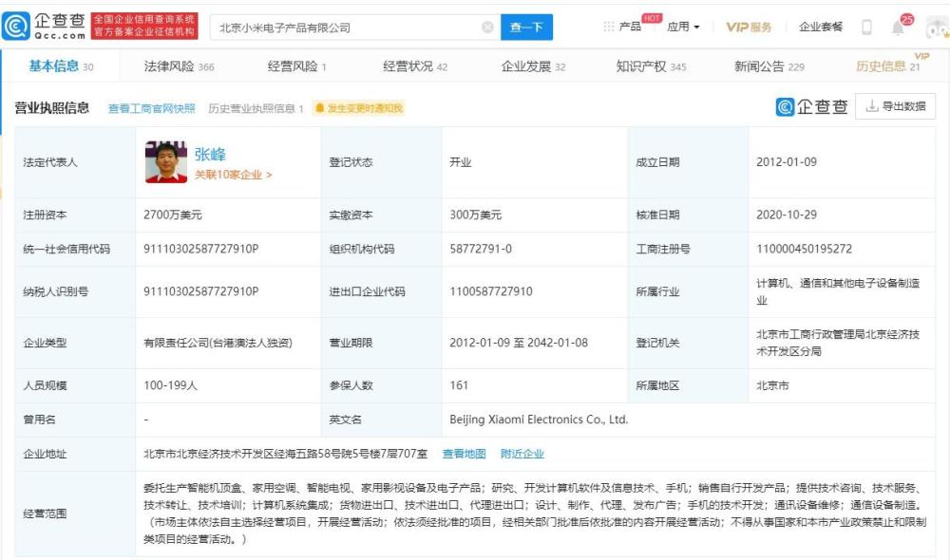
Task: Click the mobile phone icon in header
Action: tap(866, 27)
